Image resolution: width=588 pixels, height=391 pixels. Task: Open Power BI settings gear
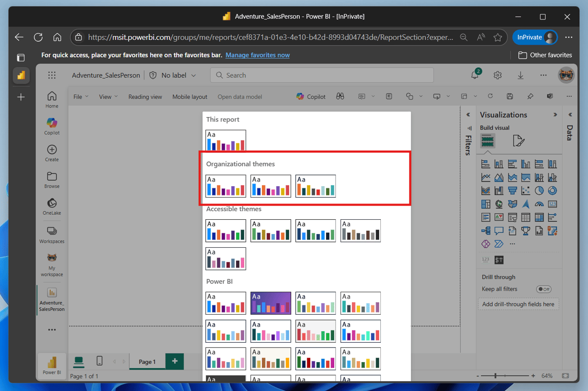point(498,75)
